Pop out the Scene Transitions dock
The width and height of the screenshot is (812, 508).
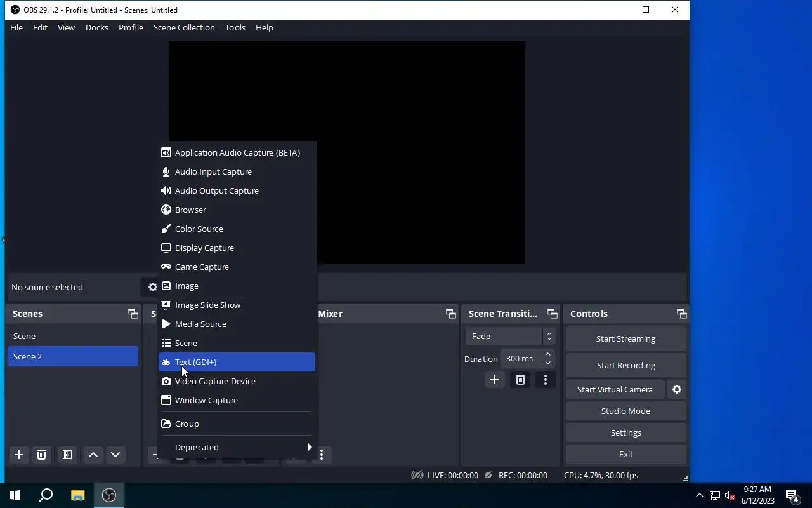(x=553, y=314)
